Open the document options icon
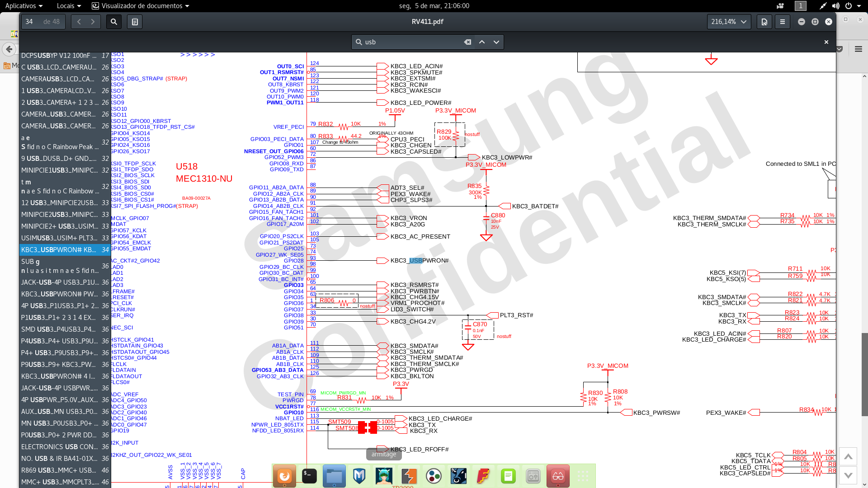This screenshot has height=488, width=868. pyautogui.click(x=764, y=22)
